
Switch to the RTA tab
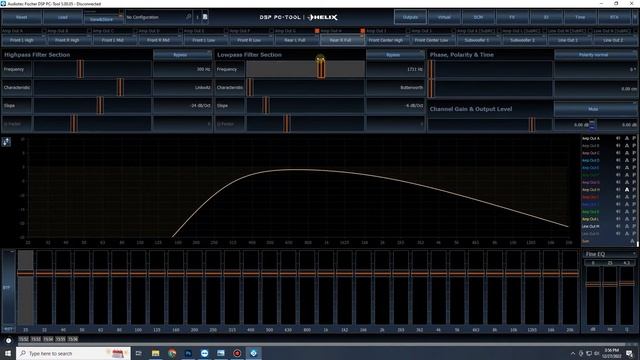pos(614,17)
